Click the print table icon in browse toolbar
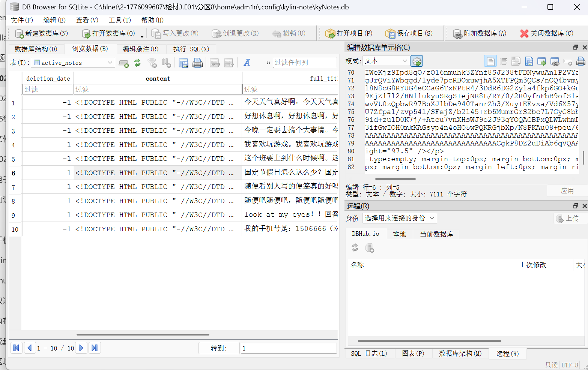 click(x=197, y=63)
